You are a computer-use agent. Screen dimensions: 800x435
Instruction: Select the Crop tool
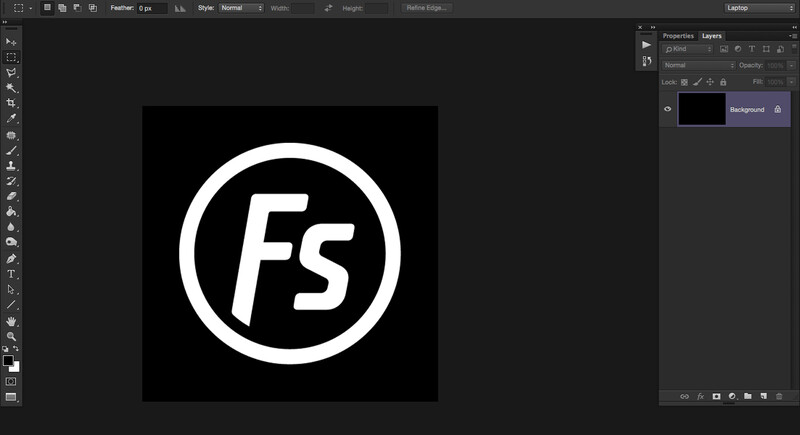pyautogui.click(x=11, y=103)
